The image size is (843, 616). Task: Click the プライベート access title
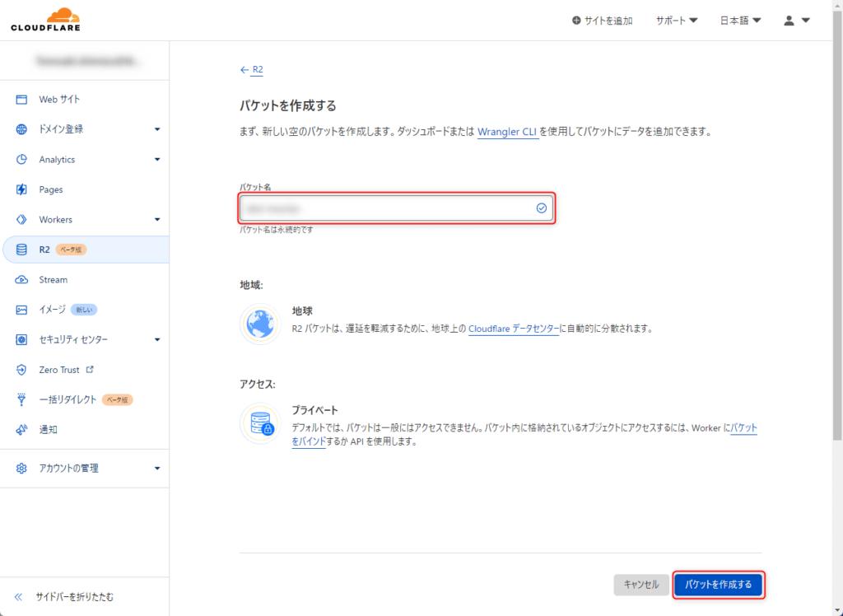coord(315,410)
